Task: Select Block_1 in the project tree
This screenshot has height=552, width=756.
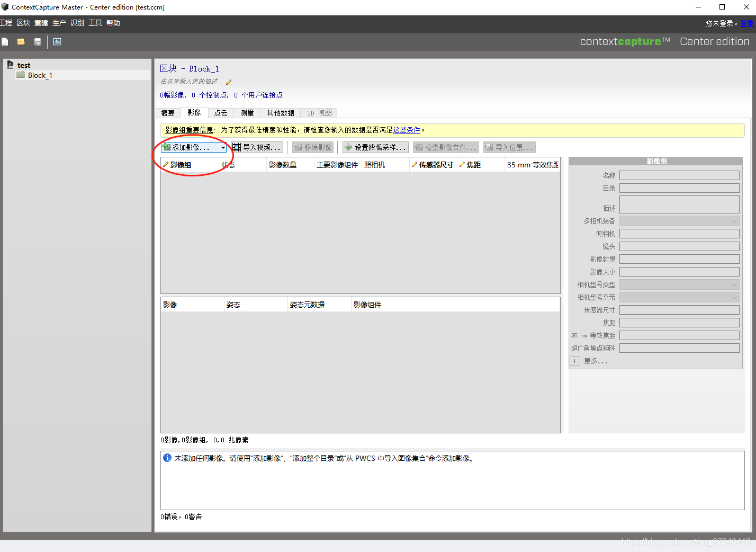Action: 40,75
